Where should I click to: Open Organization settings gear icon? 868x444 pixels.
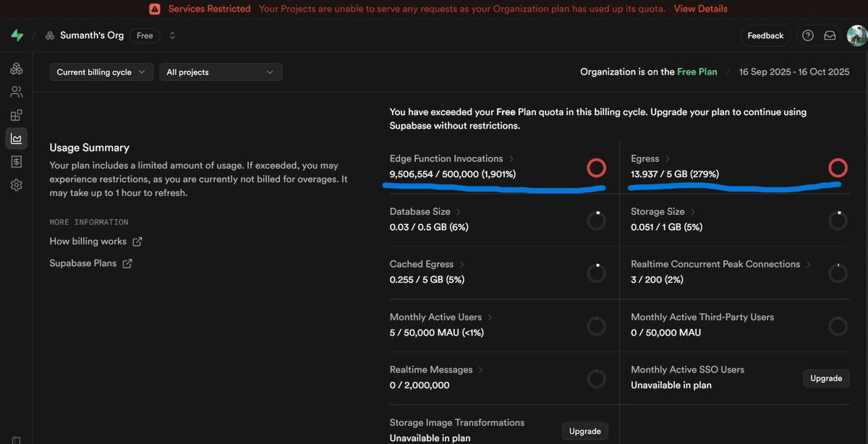(x=17, y=185)
